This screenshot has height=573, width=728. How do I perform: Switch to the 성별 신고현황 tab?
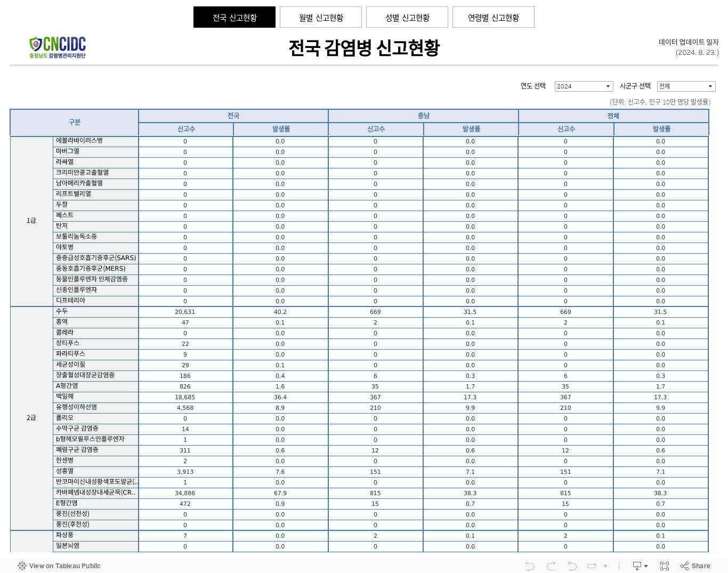(407, 17)
